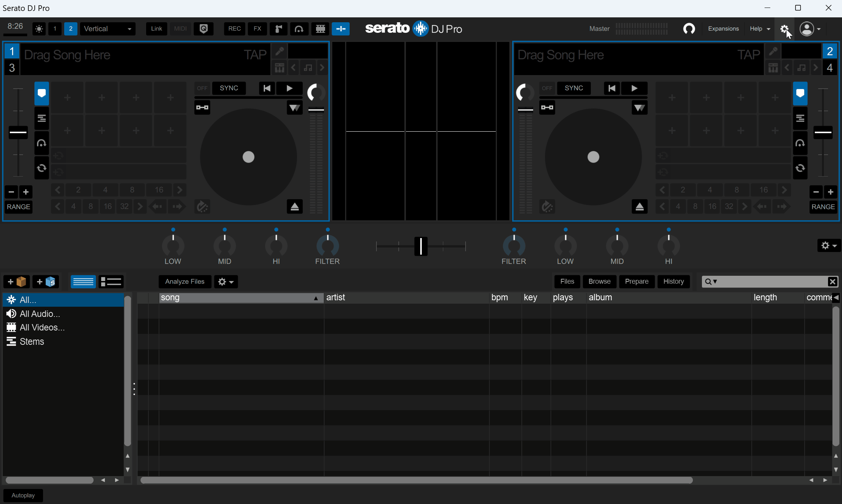Sort by bpm column header
The height and width of the screenshot is (504, 842).
[505, 298]
